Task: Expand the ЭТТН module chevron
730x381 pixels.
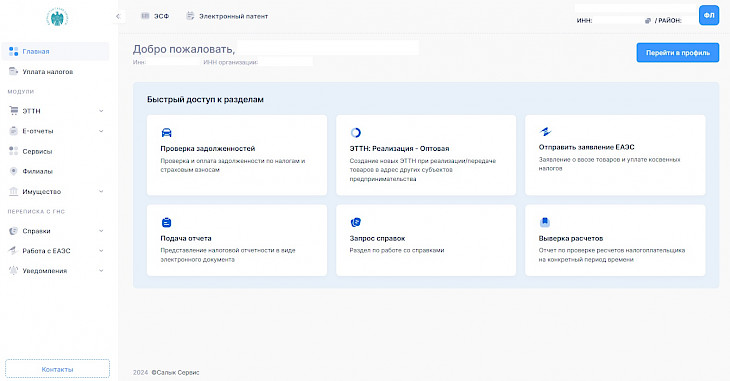Action: point(101,111)
